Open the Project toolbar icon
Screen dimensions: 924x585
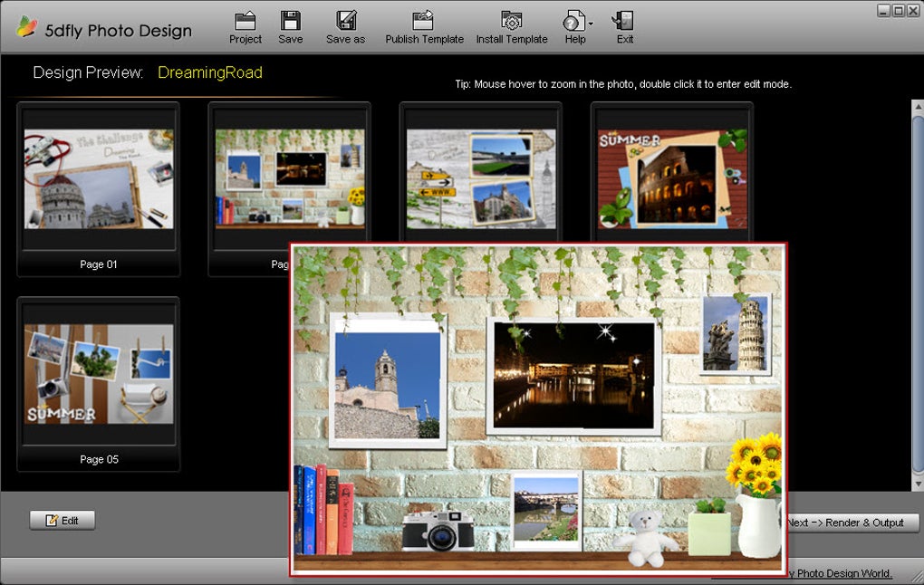click(245, 21)
